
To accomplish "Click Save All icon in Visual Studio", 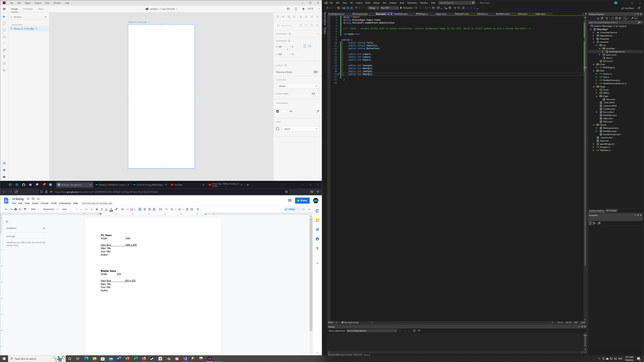I will pyautogui.click(x=352, y=8).
